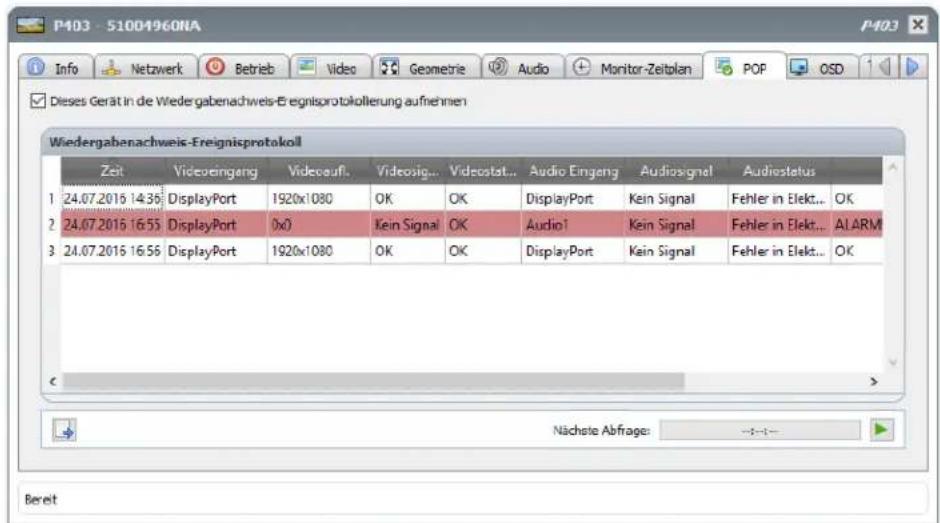940x523 pixels.
Task: Click the grey scroll-tabs-left arrow
Action: click(x=886, y=67)
